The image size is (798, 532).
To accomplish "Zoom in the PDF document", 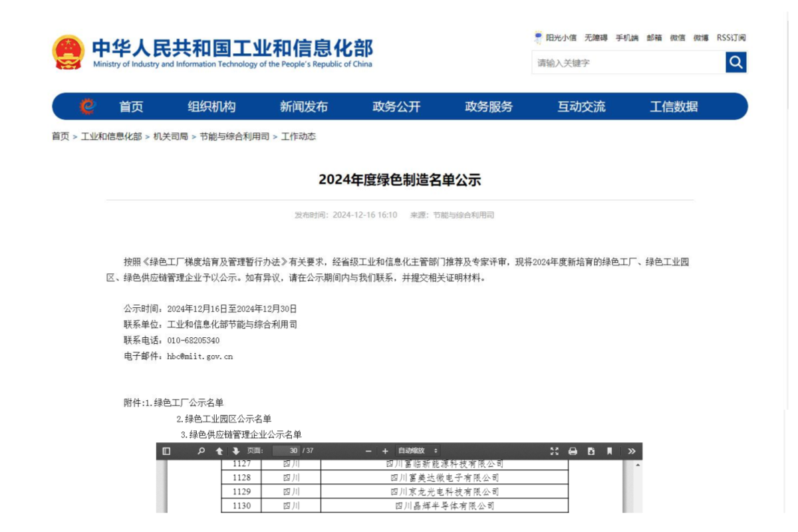I will [385, 451].
